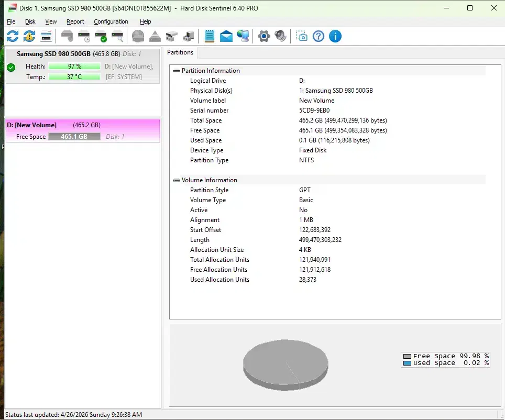Click the gray triangle eject-style icon
The height and width of the screenshot is (420, 505).
155,36
